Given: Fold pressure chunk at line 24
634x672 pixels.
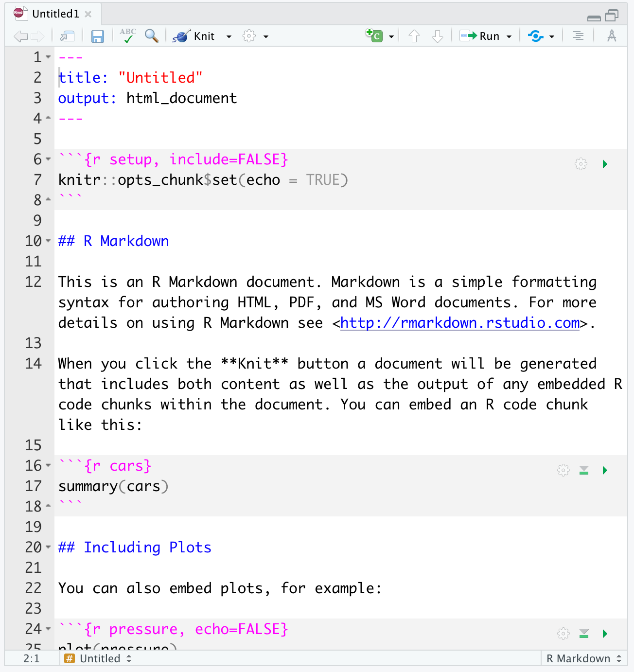Looking at the screenshot, I should [x=48, y=629].
